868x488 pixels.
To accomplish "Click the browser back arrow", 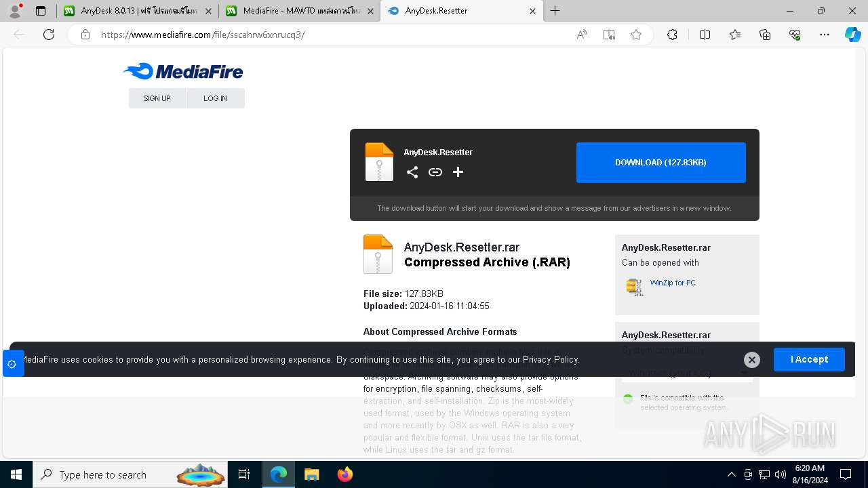I will coord(19,35).
